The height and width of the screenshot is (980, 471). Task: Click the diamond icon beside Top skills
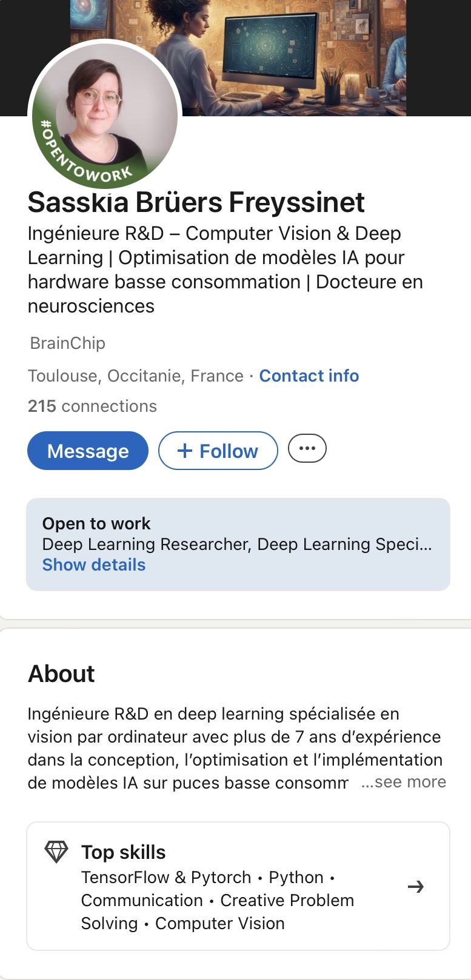pos(56,852)
